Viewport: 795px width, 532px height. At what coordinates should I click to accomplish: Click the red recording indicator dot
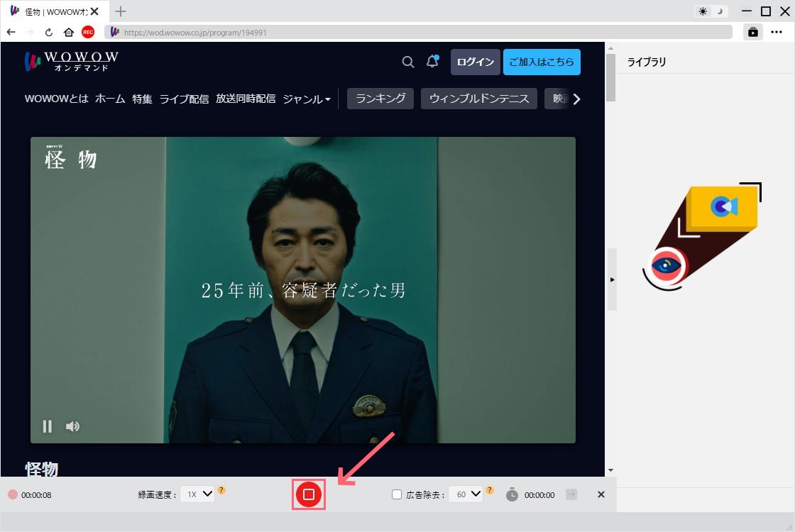click(x=13, y=494)
